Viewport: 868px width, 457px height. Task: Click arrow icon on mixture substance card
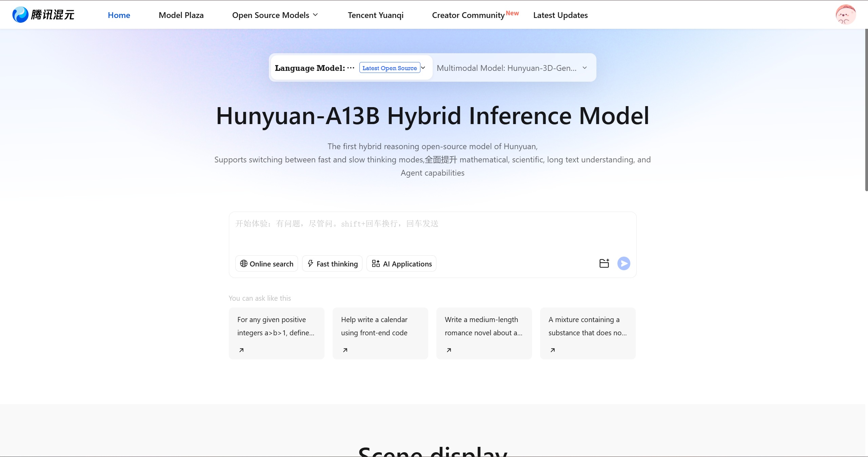point(553,350)
